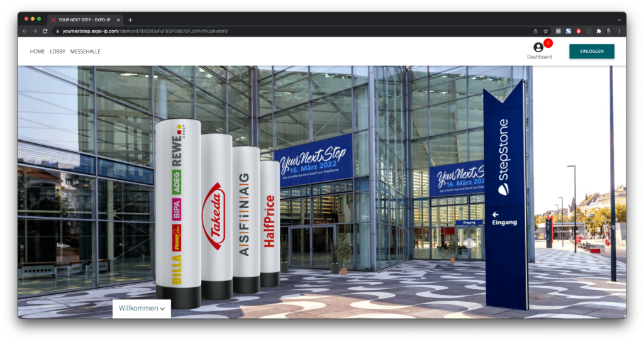Click the EINLOGGEN button
Screen dimensions: 644x342
[591, 52]
